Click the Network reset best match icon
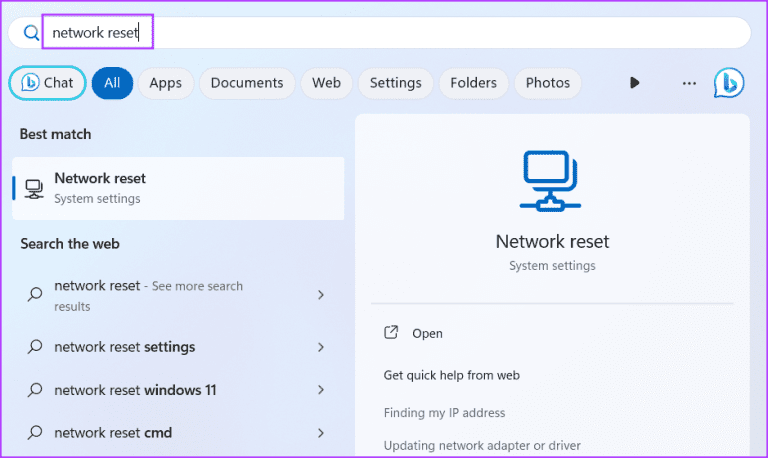This screenshot has width=768, height=458. point(34,188)
